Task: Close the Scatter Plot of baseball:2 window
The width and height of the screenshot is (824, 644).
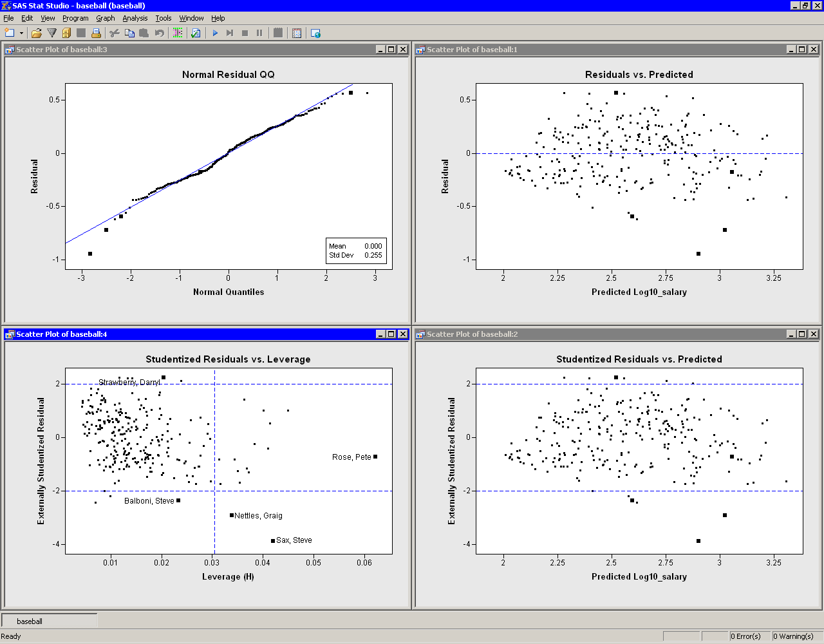Action: click(x=814, y=334)
